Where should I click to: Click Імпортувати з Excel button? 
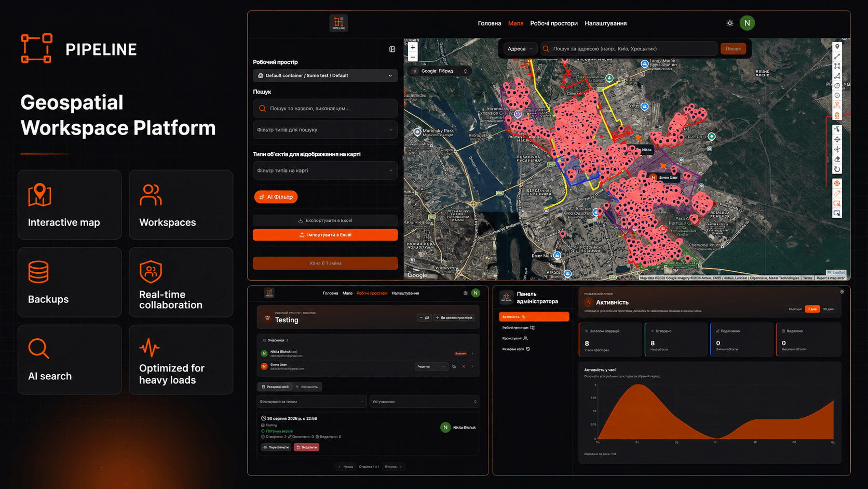coord(325,235)
